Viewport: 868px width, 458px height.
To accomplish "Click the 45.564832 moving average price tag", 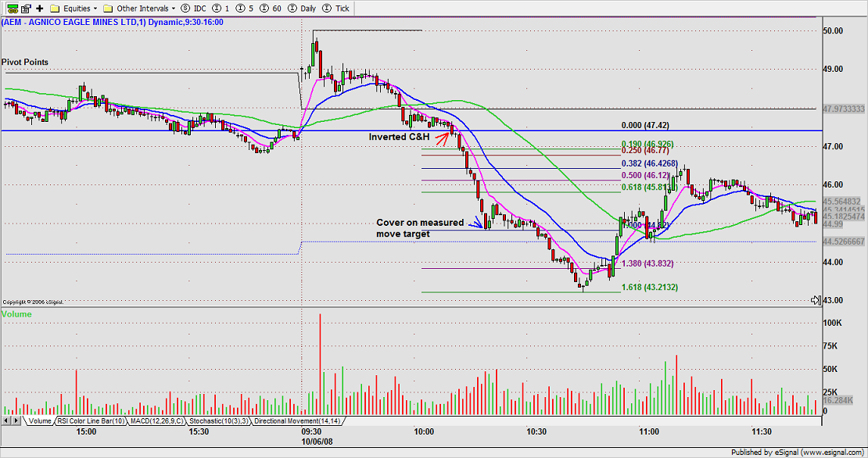I will (x=841, y=202).
